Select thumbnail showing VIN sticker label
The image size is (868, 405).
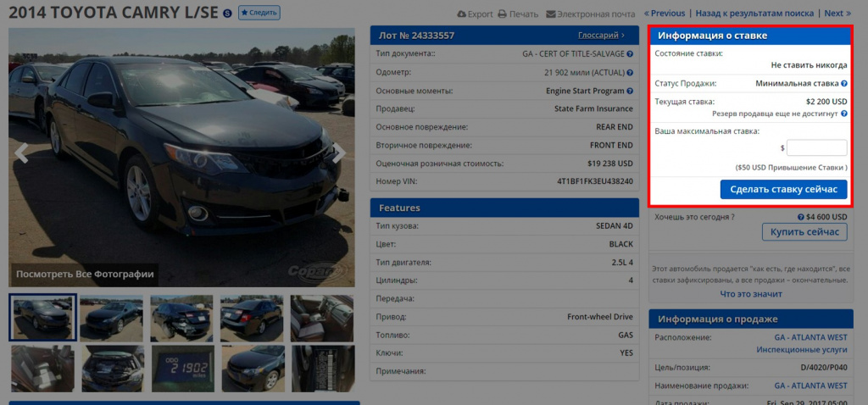pyautogui.click(x=323, y=369)
